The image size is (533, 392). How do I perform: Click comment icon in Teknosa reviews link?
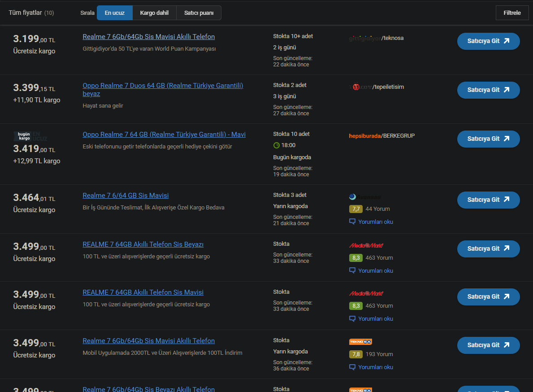pyautogui.click(x=352, y=367)
